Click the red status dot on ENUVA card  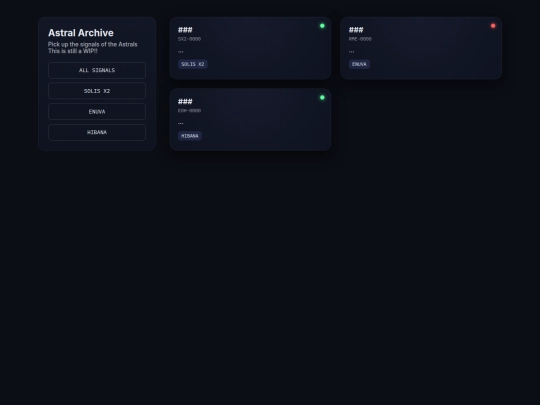[493, 26]
